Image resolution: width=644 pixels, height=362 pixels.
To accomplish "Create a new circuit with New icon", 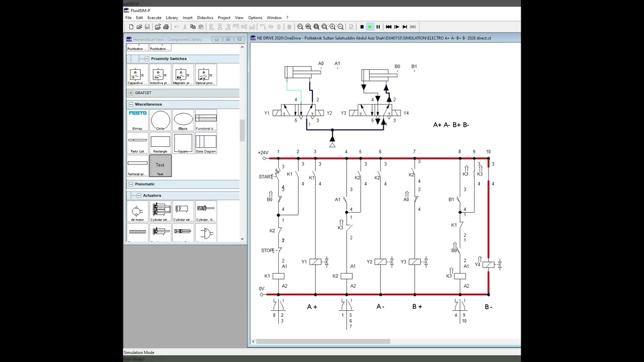I will pyautogui.click(x=131, y=27).
